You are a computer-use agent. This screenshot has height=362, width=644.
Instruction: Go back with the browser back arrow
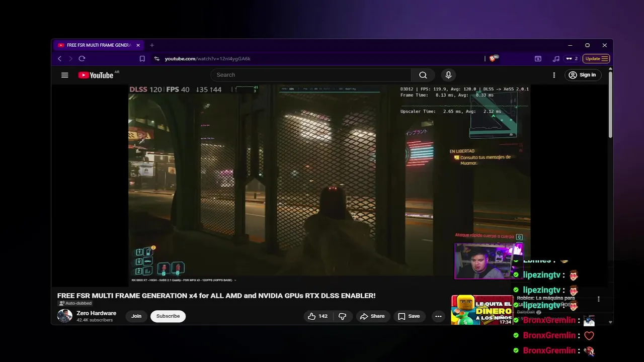[x=59, y=59]
